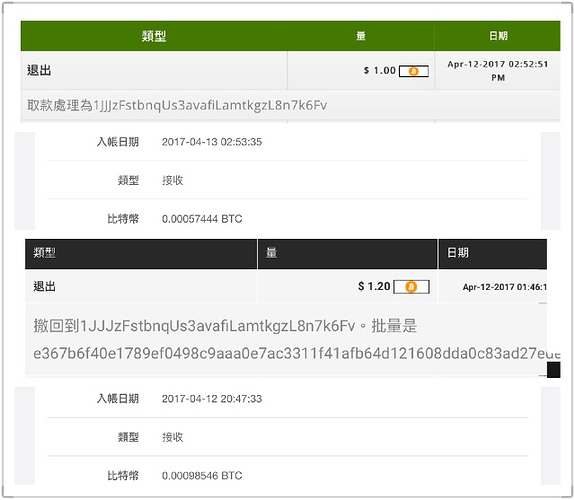Click the black 類型 column header

(141, 254)
